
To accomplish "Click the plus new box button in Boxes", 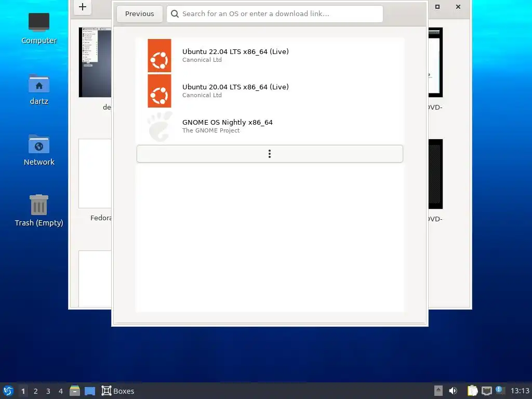I will (x=83, y=7).
